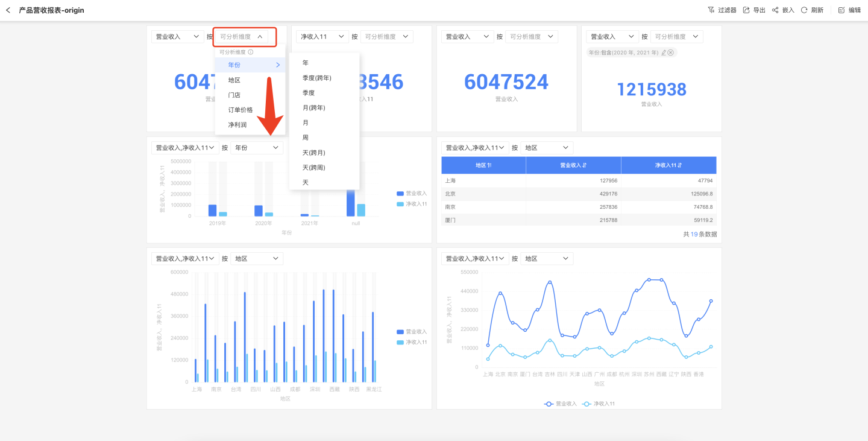The image size is (868, 441).
Task: Toggle the 营业收入 legend swatch in the line chart
Action: click(549, 404)
